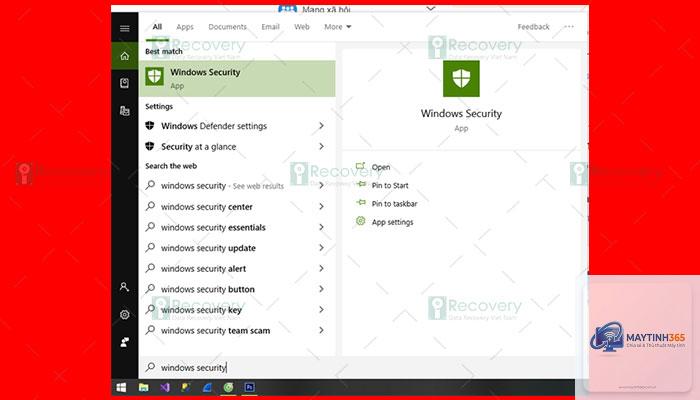Choose Pin to taskbar
Viewport: 700px width, 400px height.
coord(387,204)
